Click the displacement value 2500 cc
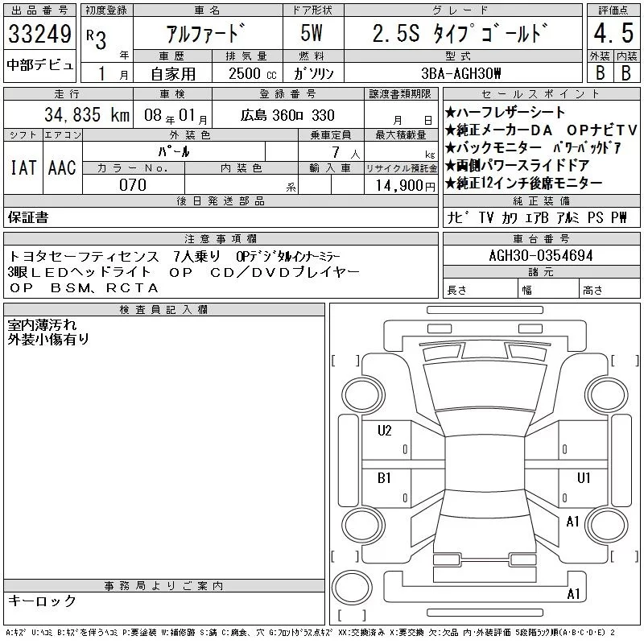 coord(252,74)
